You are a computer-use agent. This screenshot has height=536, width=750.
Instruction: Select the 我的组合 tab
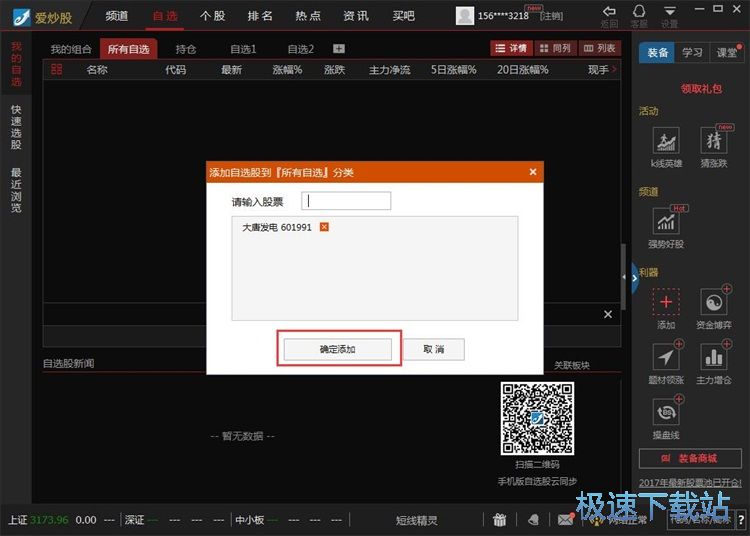pos(71,49)
